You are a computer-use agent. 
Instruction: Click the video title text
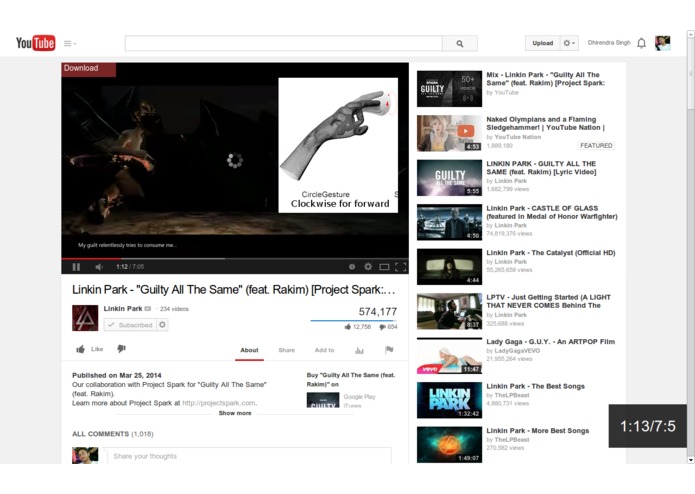click(234, 290)
